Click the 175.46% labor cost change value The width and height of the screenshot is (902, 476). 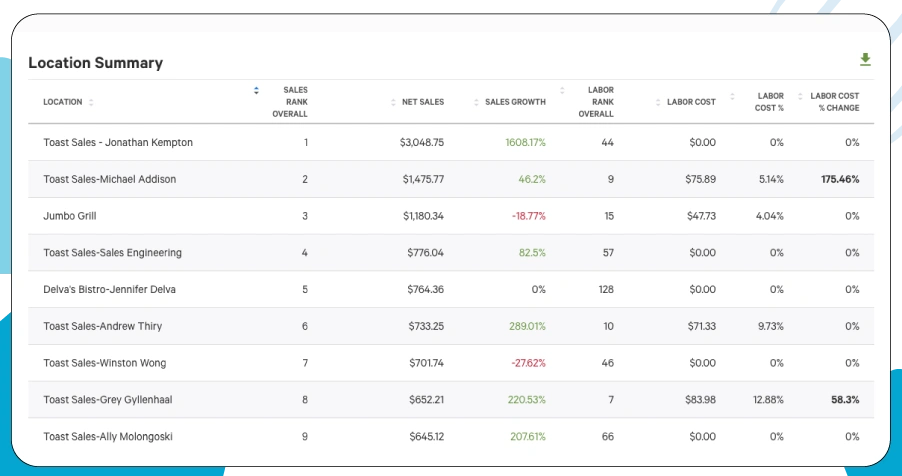click(x=839, y=179)
